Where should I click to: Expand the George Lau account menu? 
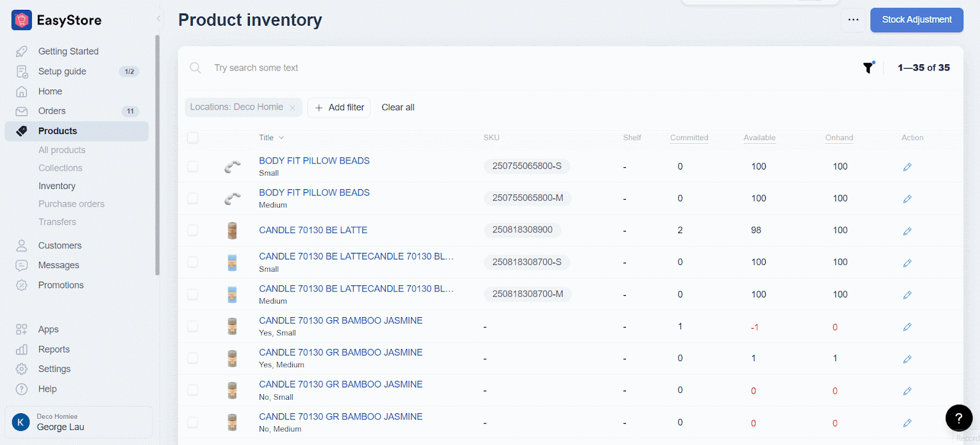[78, 422]
